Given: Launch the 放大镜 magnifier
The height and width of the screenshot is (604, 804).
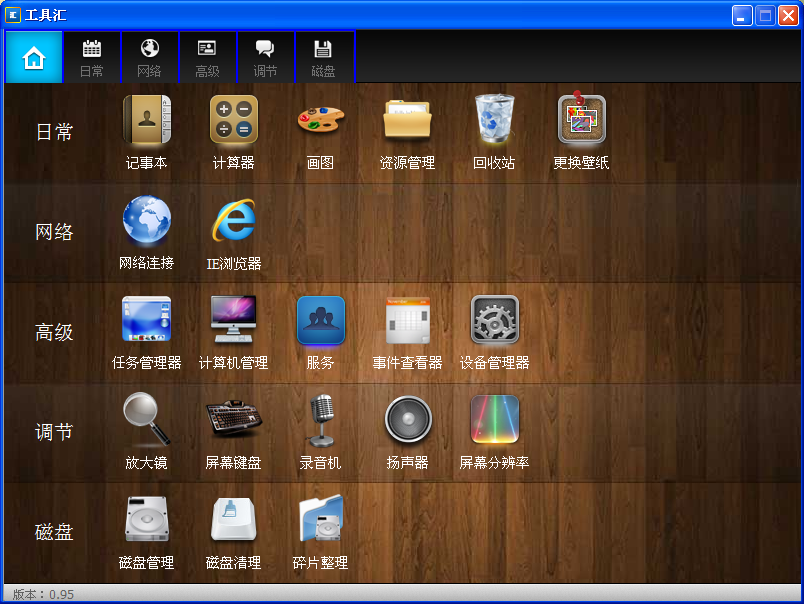Looking at the screenshot, I should (147, 419).
